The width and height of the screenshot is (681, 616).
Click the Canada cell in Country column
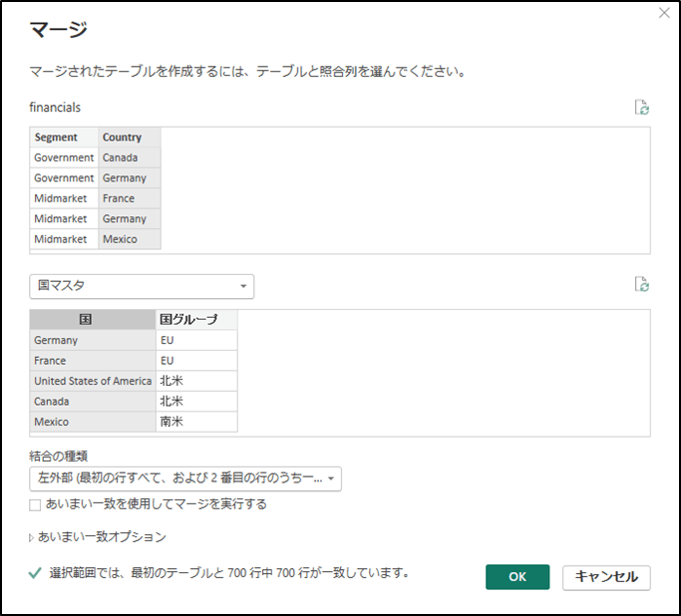[130, 157]
